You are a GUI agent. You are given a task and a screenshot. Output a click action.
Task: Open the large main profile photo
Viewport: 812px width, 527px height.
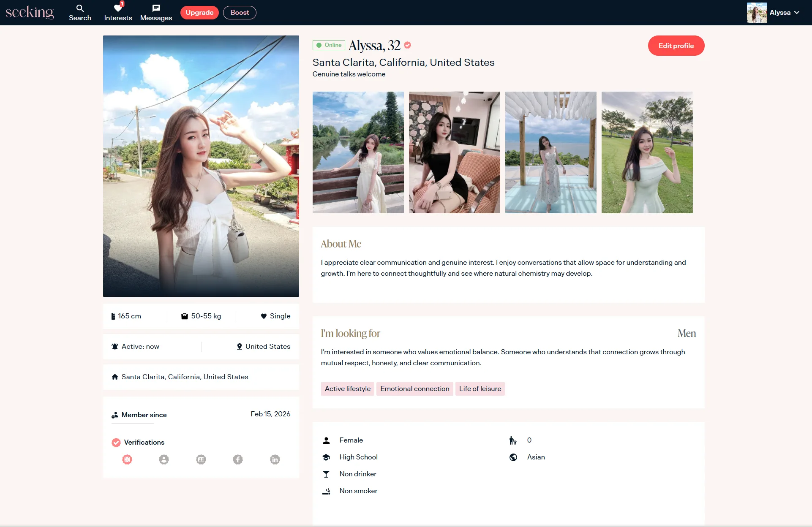click(x=201, y=166)
